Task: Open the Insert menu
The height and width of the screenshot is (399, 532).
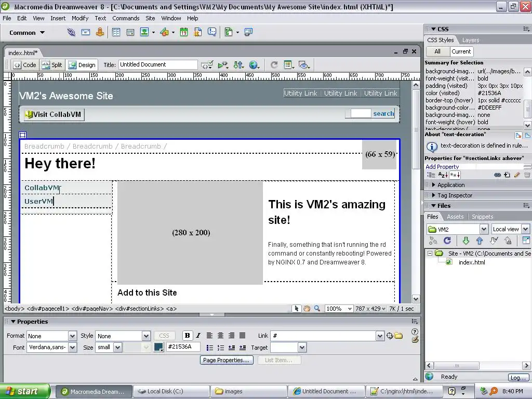Action: coord(58,18)
